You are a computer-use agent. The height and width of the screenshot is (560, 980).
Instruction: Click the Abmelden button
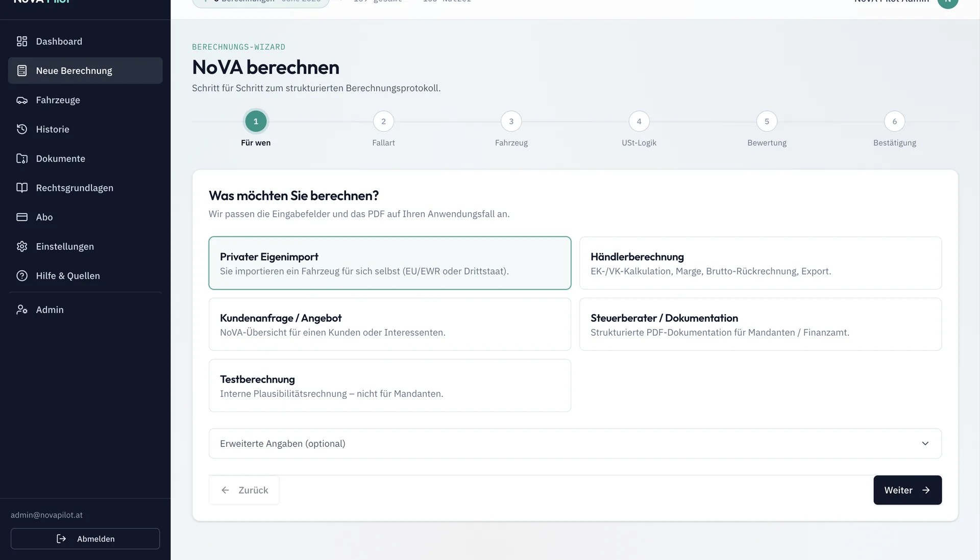coord(85,539)
